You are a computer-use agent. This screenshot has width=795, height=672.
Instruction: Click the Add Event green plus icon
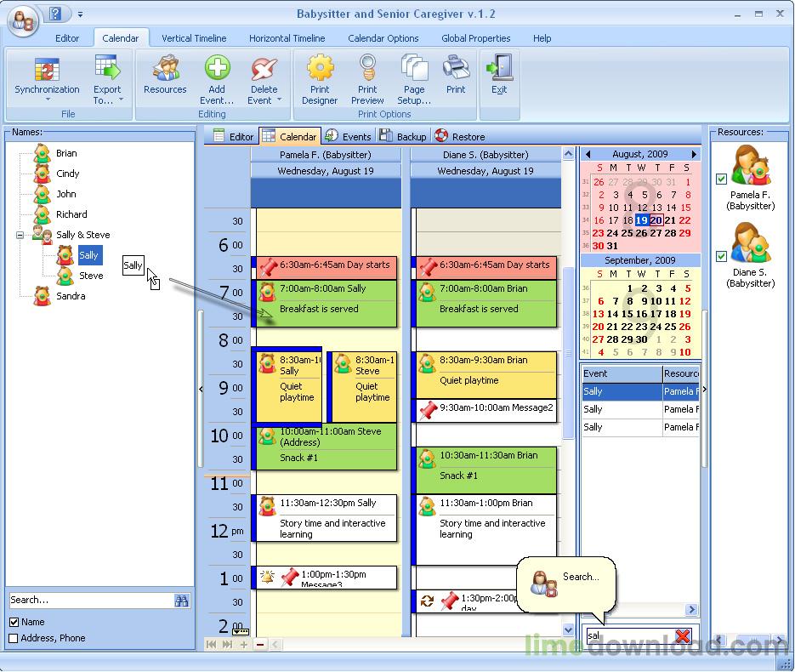pos(217,68)
